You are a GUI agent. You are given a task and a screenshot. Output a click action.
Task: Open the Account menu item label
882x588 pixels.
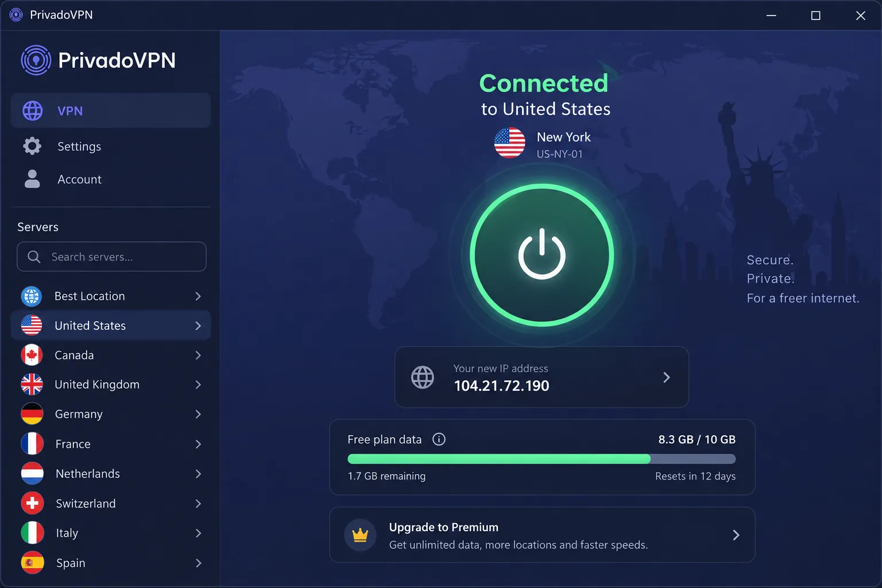[x=79, y=179]
